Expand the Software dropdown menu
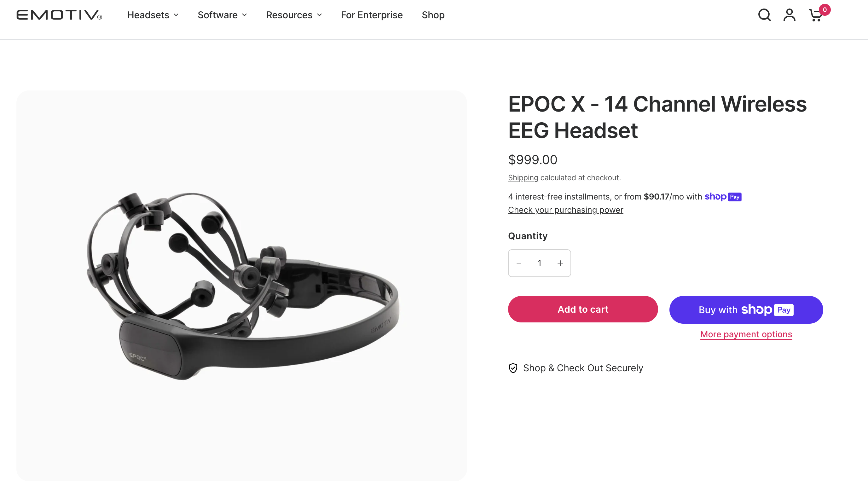The height and width of the screenshot is (486, 868). [223, 15]
